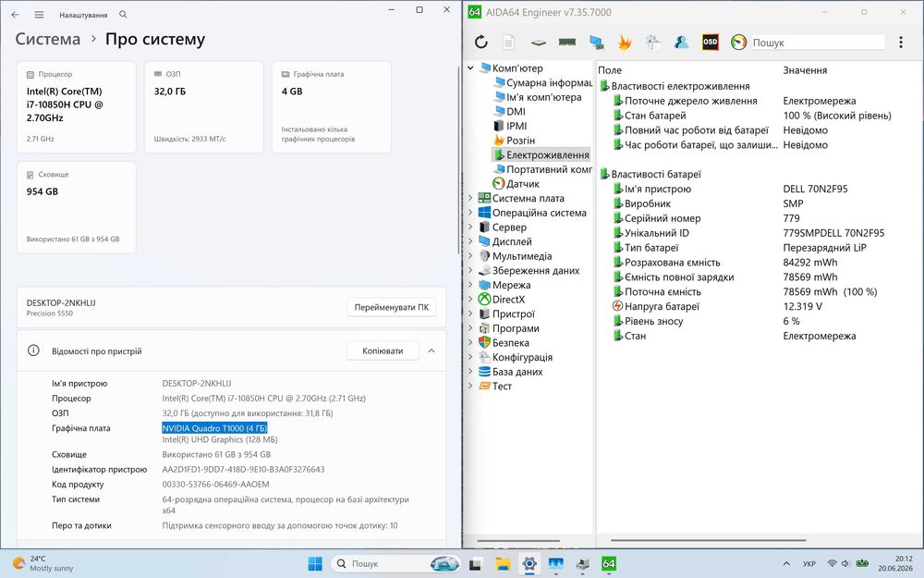Select Ім'я комп'ютера tree item
The width and height of the screenshot is (924, 578).
(x=537, y=97)
